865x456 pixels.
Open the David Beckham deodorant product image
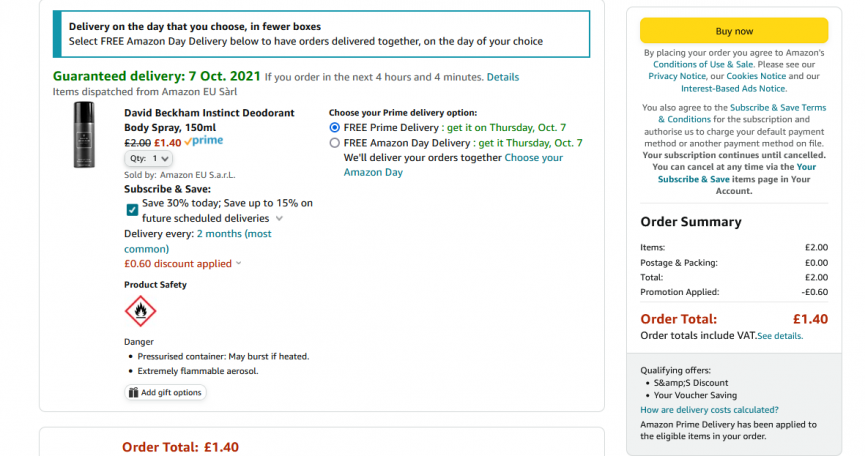[84, 135]
